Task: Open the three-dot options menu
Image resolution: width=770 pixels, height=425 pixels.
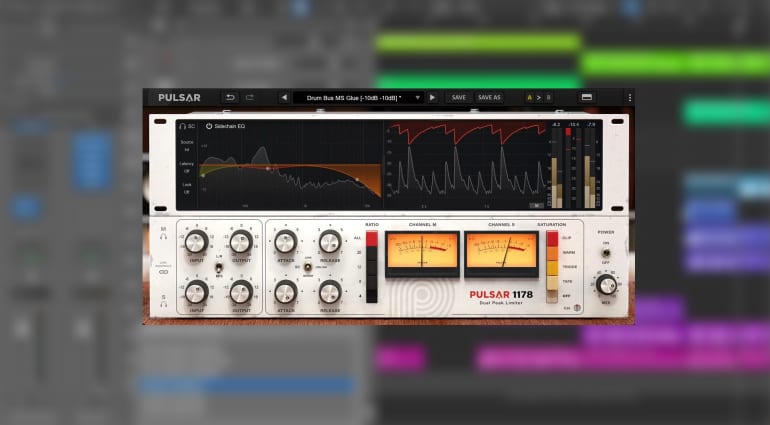Action: coord(629,98)
